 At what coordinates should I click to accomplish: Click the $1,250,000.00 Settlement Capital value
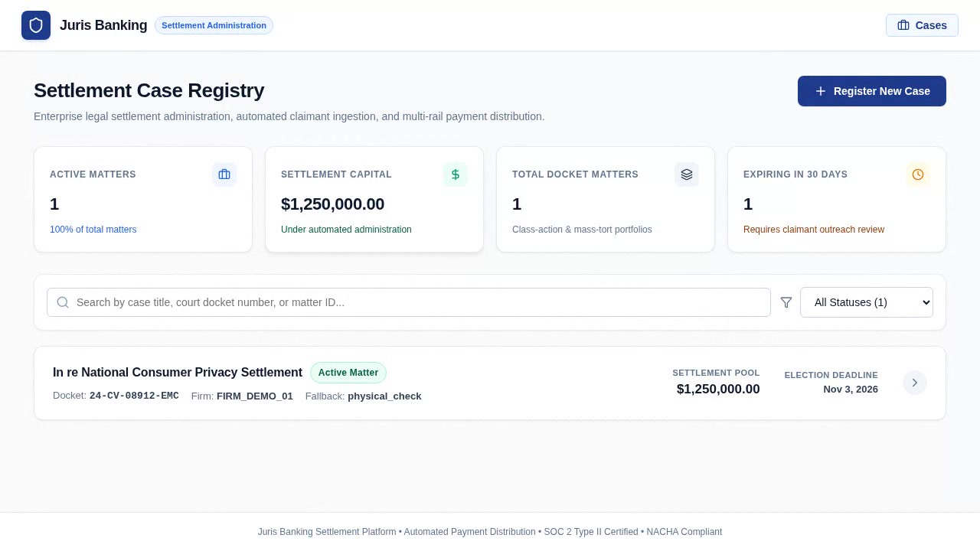tap(332, 204)
